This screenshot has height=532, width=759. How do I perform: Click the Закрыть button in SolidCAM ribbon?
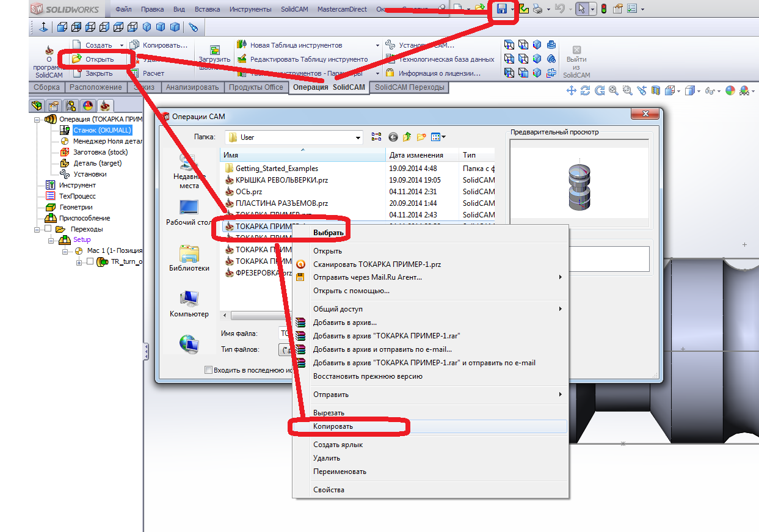93,73
